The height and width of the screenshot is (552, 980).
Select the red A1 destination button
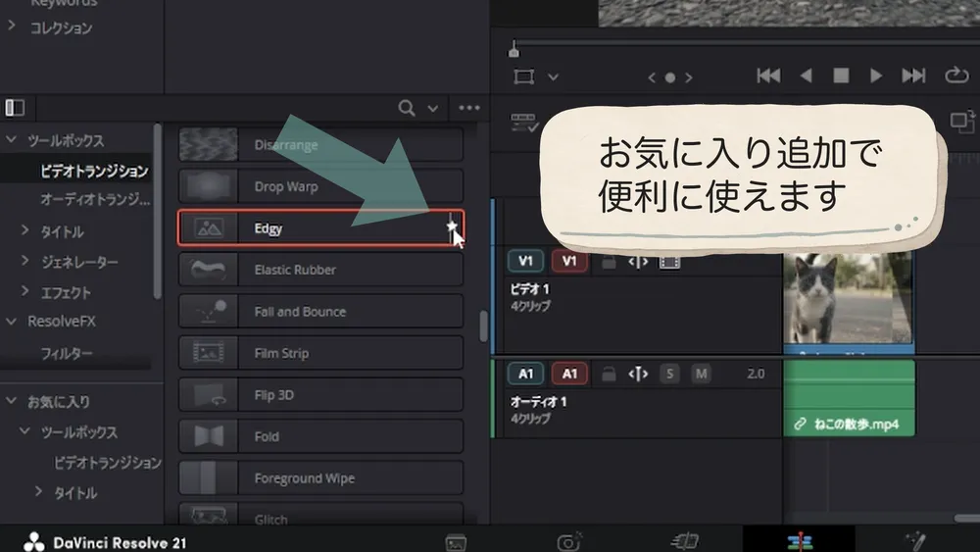click(569, 374)
